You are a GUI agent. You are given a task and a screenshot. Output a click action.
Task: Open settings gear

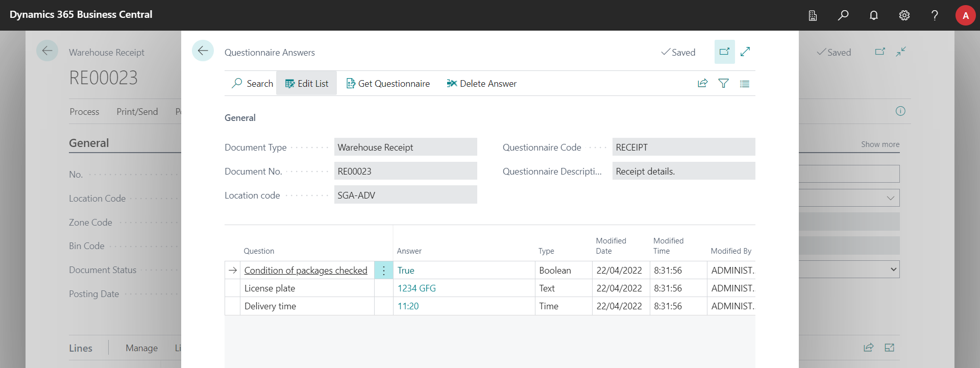(904, 15)
